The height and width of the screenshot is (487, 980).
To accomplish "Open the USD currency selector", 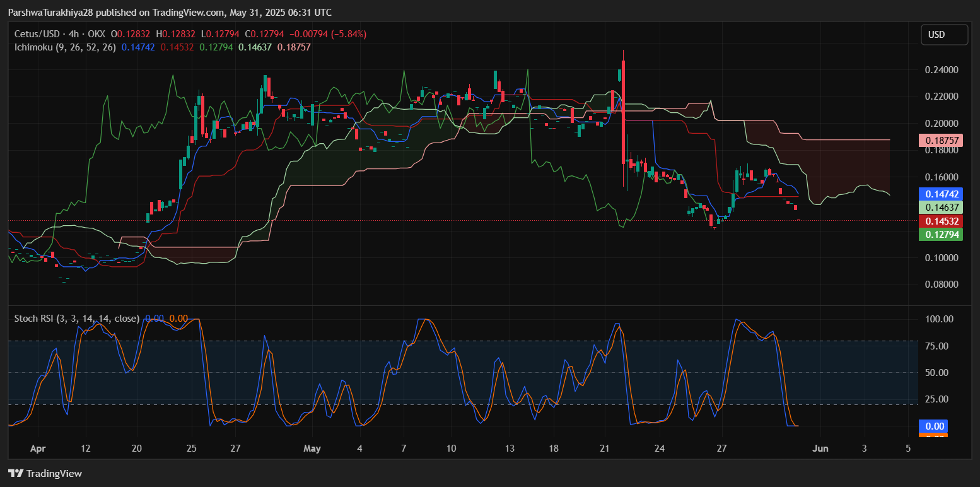I will [944, 35].
